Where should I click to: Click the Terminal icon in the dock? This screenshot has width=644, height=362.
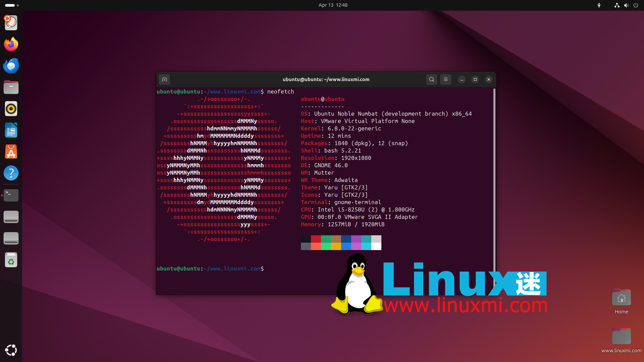coord(11,195)
